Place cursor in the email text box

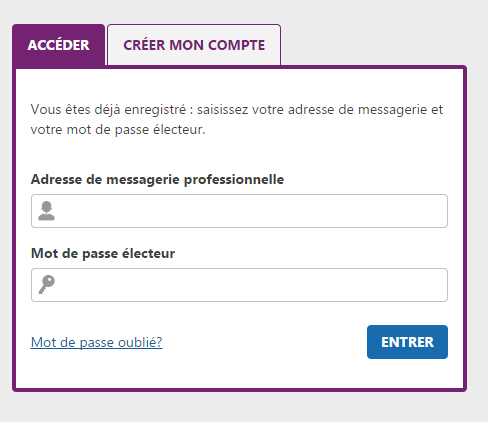click(x=239, y=211)
